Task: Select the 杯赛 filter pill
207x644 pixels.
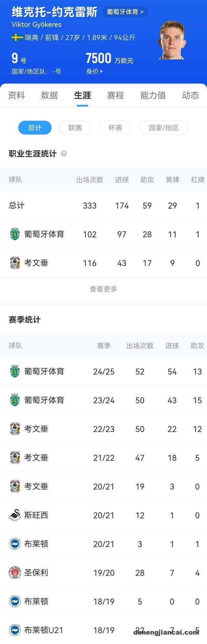Action: click(115, 128)
